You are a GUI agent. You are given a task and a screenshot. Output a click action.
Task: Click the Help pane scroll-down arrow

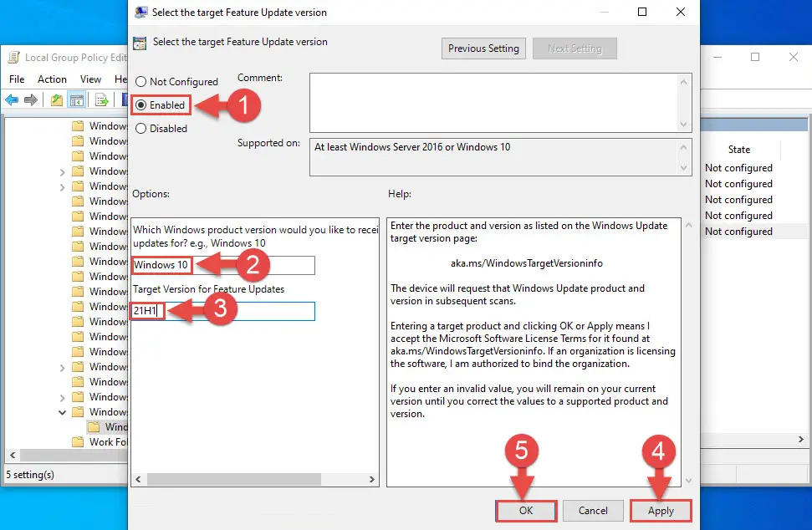tap(689, 481)
